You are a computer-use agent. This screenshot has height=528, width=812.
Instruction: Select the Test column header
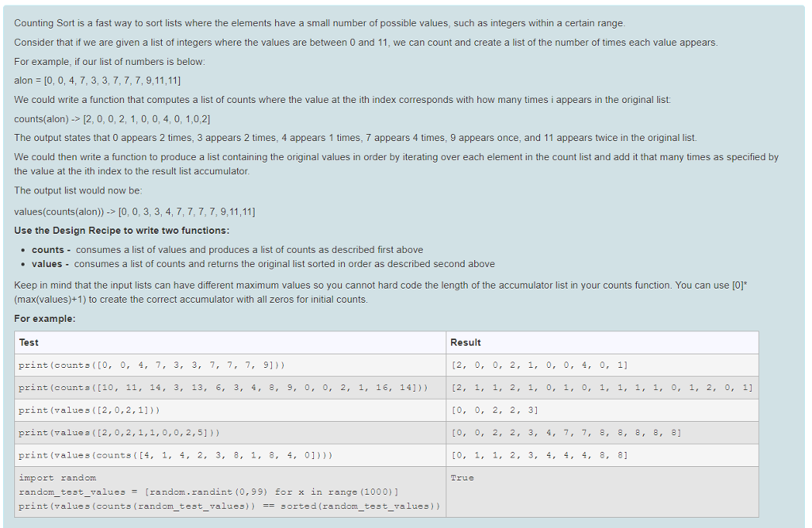pos(29,342)
